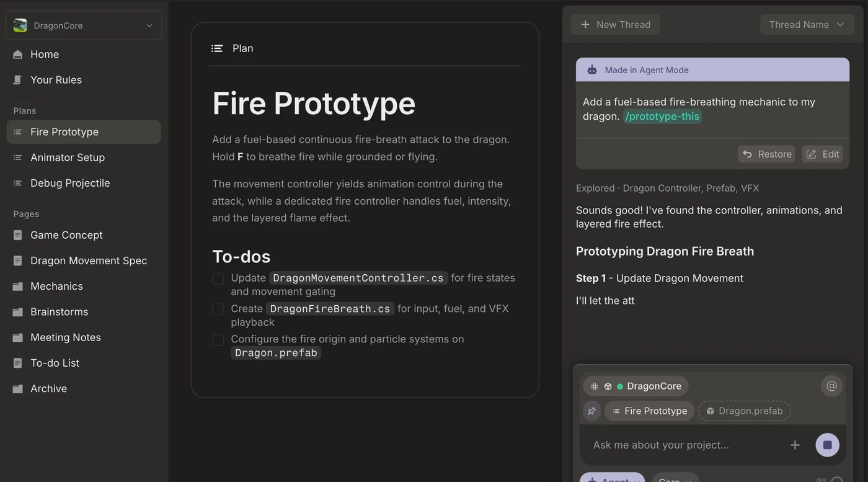Click the Restore button
Image resolution: width=868 pixels, height=482 pixels.
click(767, 154)
